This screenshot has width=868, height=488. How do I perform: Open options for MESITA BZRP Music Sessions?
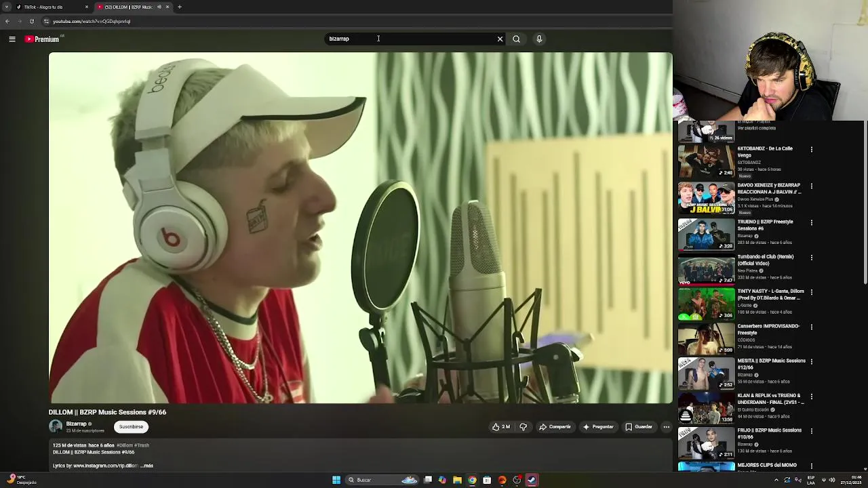click(812, 362)
